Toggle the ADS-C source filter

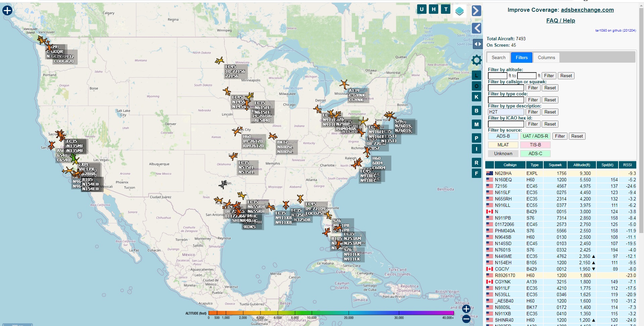(535, 153)
